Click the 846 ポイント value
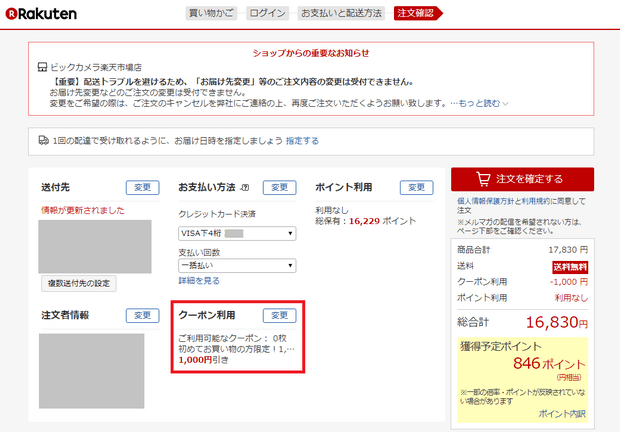Viewport: 620px width, 432px height. (549, 363)
